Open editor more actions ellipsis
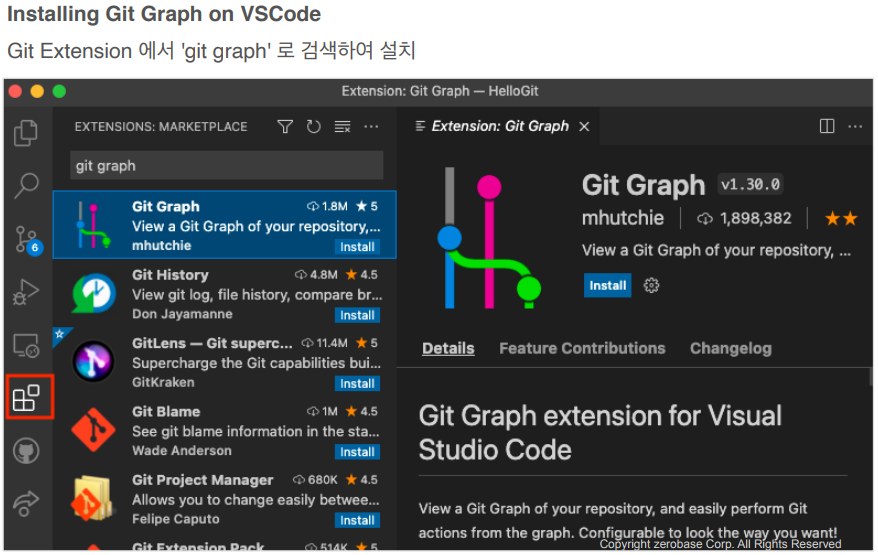This screenshot has width=878, height=555. 855,127
